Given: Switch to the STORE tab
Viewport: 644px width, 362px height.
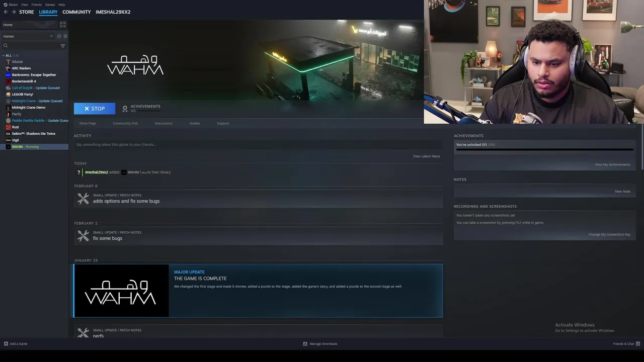Looking at the screenshot, I should click(26, 12).
